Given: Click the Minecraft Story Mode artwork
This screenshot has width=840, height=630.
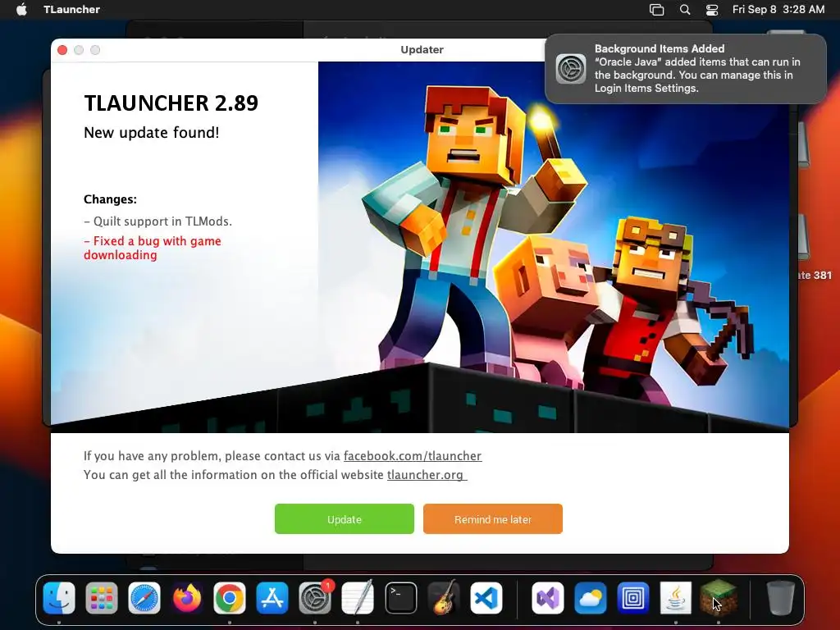Looking at the screenshot, I should [x=554, y=247].
